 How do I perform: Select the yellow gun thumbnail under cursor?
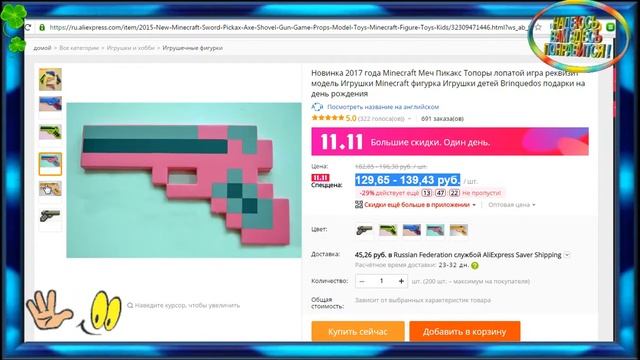tap(50, 189)
